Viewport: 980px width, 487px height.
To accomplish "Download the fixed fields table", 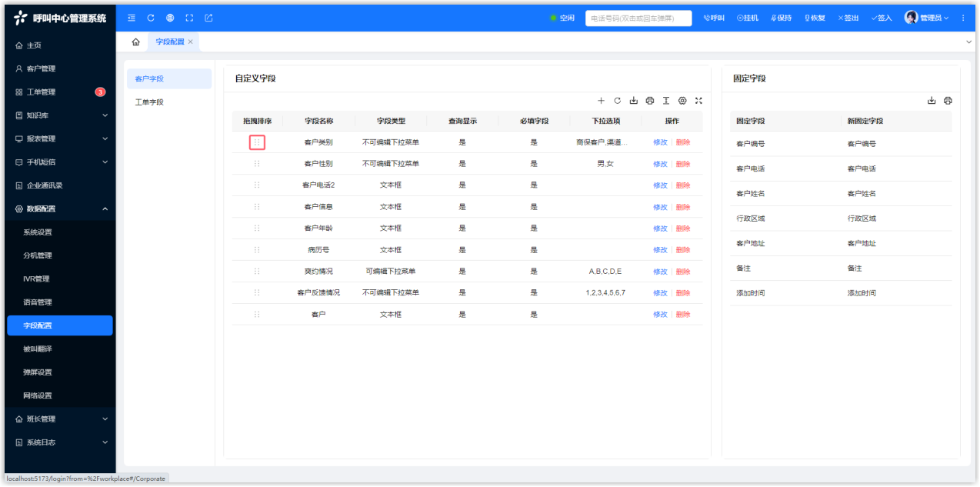I will pyautogui.click(x=932, y=101).
